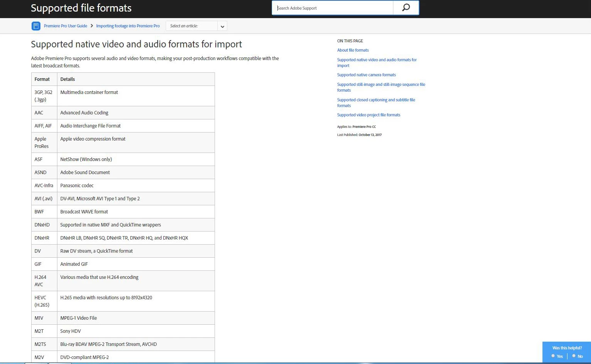The height and width of the screenshot is (364, 591).
Task: Click the 'ASND' format cell
Action: pyautogui.click(x=44, y=173)
